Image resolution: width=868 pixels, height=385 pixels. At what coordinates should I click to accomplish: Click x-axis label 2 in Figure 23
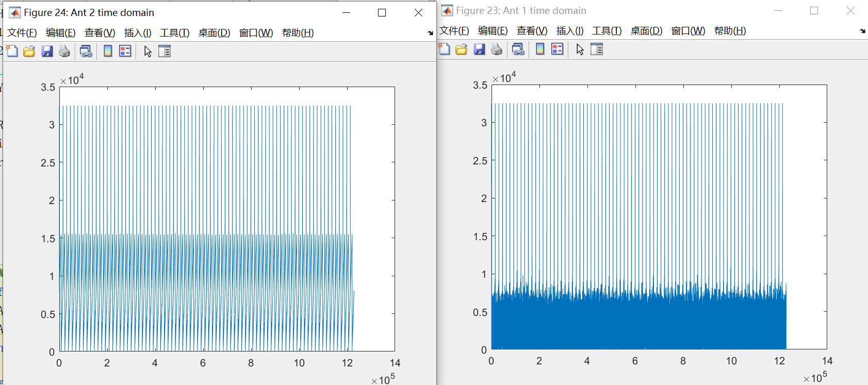coord(539,361)
